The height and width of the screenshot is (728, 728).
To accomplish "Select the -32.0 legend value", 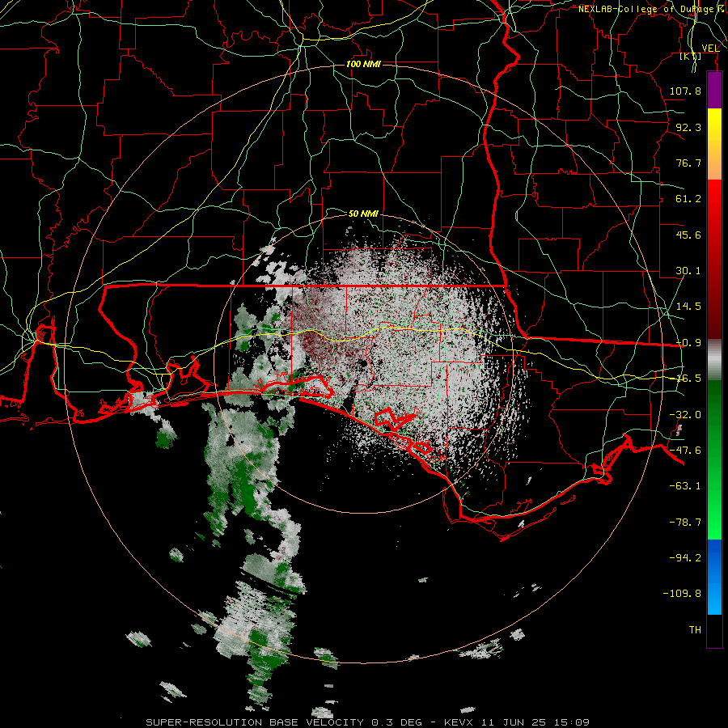I will 685,415.
